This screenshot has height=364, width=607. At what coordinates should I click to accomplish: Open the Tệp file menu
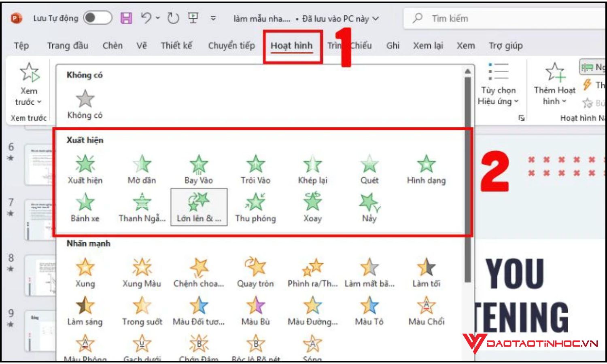pyautogui.click(x=21, y=46)
